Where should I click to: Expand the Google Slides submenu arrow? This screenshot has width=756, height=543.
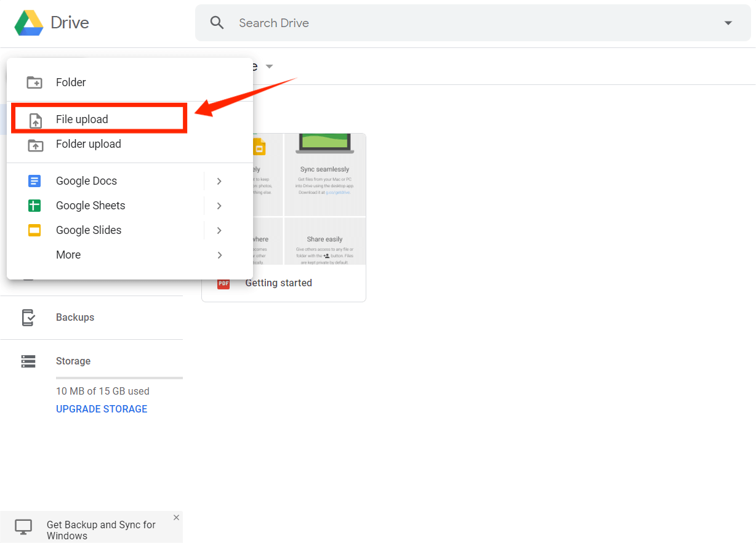[219, 230]
